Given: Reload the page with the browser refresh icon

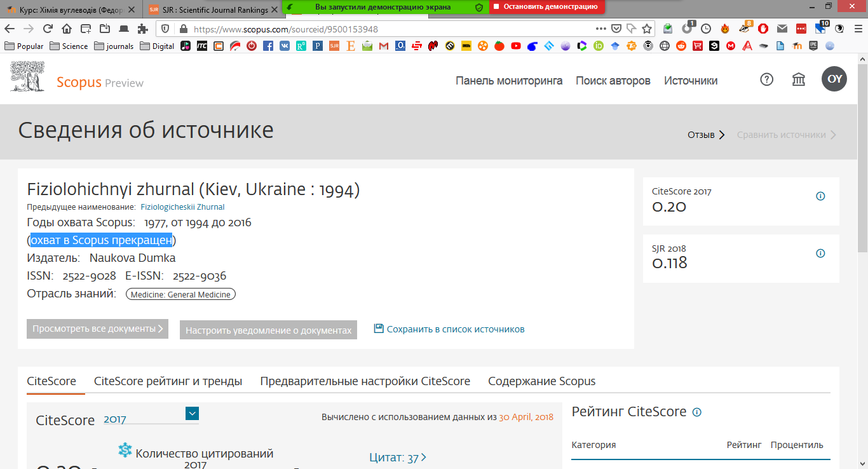Looking at the screenshot, I should click(48, 29).
